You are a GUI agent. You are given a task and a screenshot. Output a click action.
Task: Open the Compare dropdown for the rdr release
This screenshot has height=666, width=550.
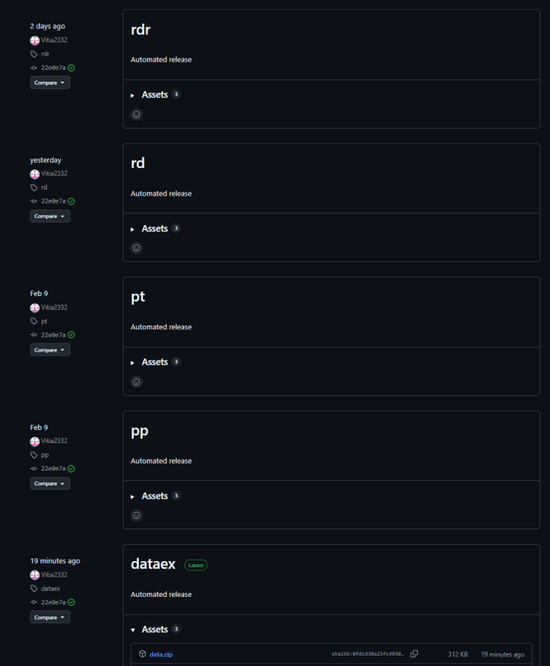coord(50,82)
